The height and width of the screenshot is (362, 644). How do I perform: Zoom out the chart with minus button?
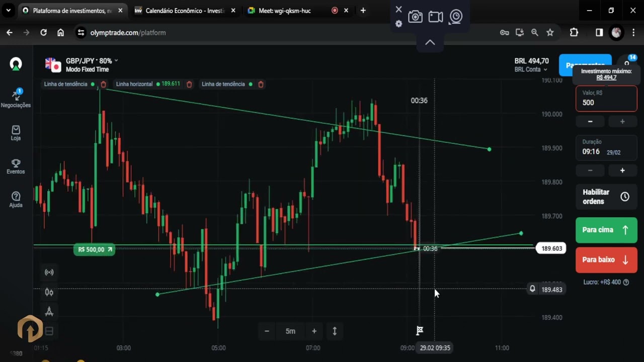267,331
